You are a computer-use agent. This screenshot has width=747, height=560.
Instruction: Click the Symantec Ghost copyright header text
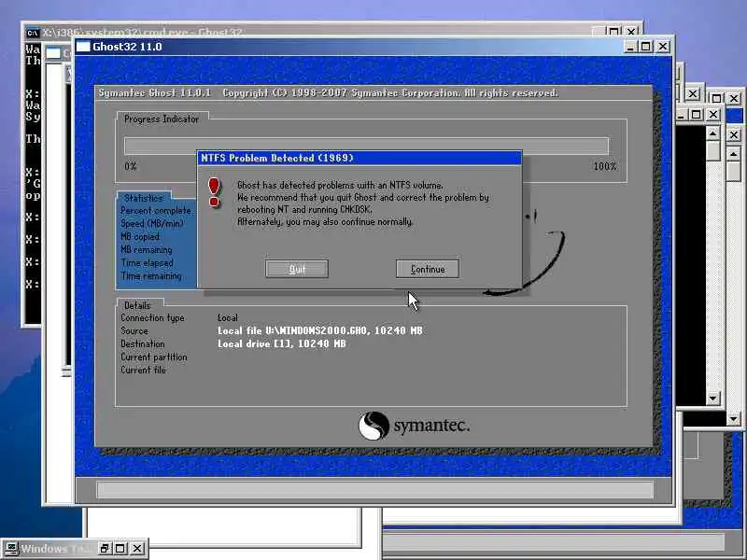coord(329,92)
